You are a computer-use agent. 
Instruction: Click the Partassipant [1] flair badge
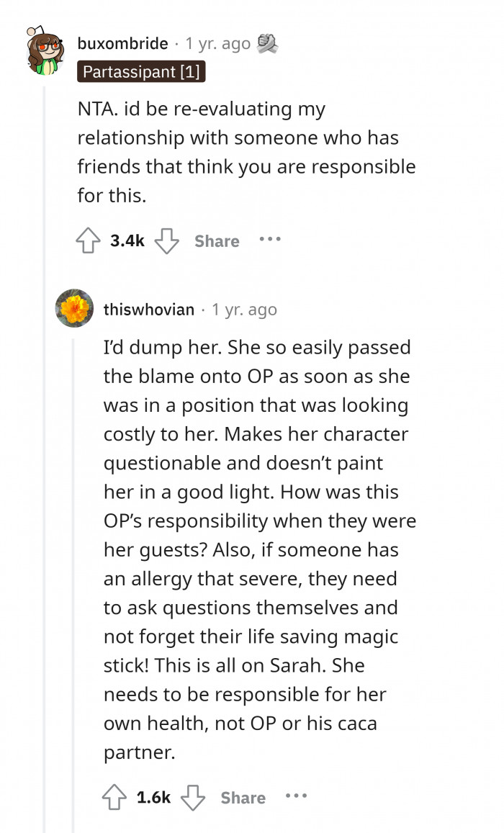click(141, 71)
